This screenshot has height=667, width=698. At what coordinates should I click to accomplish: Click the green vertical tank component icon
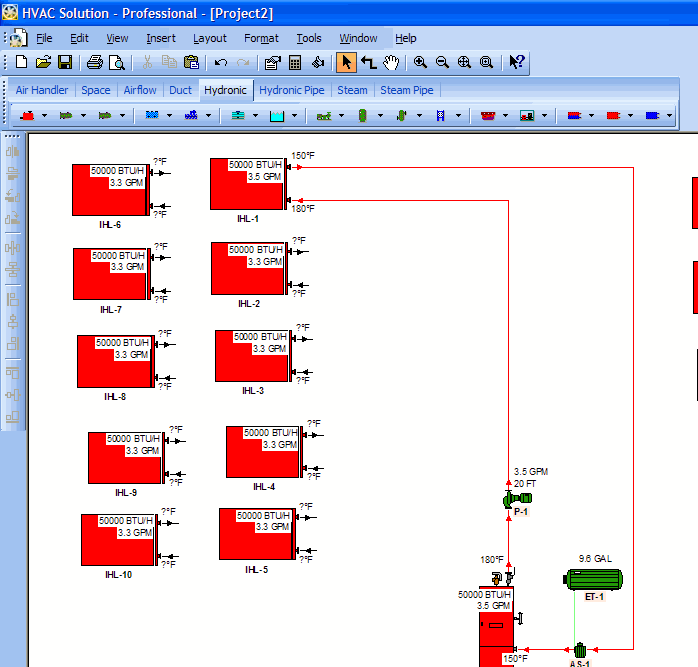(363, 116)
